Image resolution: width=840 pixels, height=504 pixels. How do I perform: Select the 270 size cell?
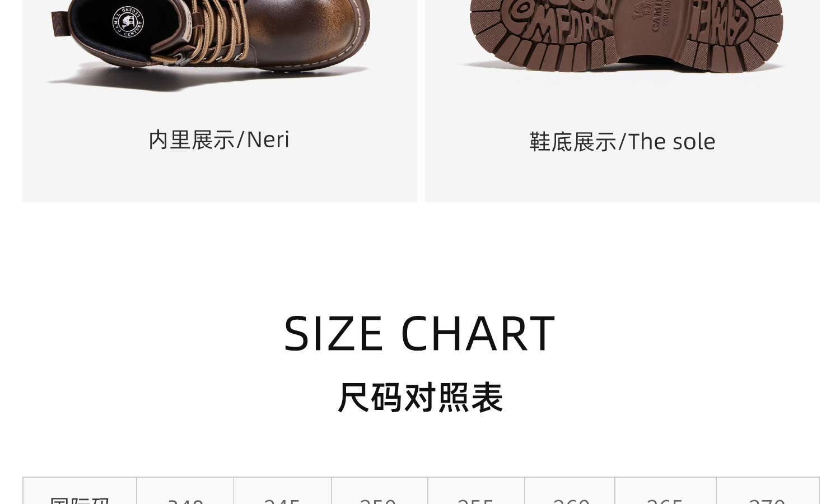(x=768, y=491)
